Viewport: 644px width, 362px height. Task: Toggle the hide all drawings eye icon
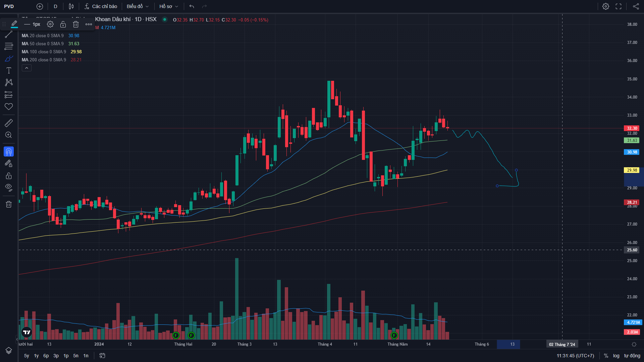click(x=9, y=187)
